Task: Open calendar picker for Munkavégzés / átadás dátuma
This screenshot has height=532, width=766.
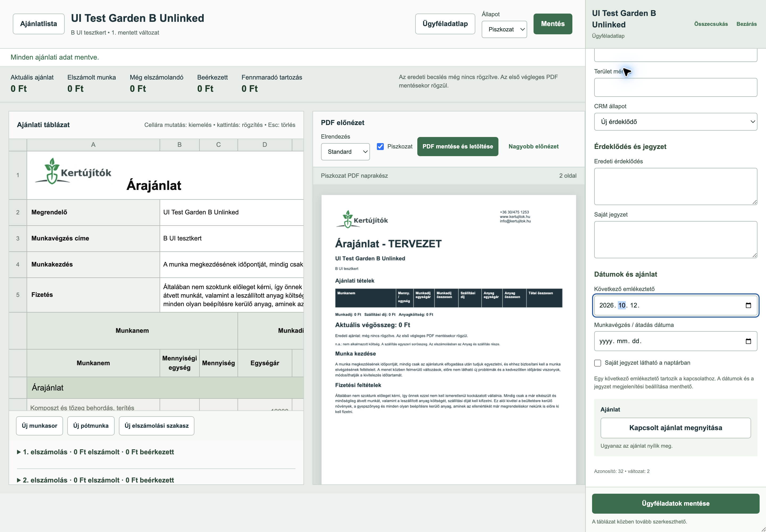Action: [748, 341]
